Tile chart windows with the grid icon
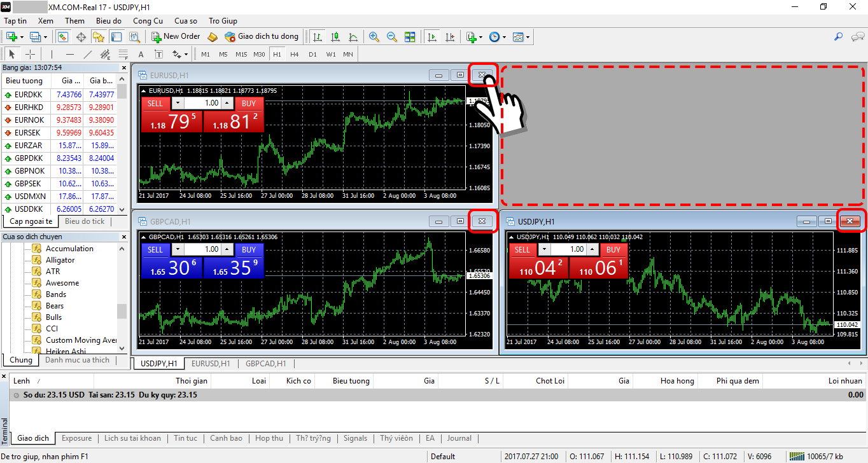Screen dimensions: 868x463 click(x=409, y=37)
